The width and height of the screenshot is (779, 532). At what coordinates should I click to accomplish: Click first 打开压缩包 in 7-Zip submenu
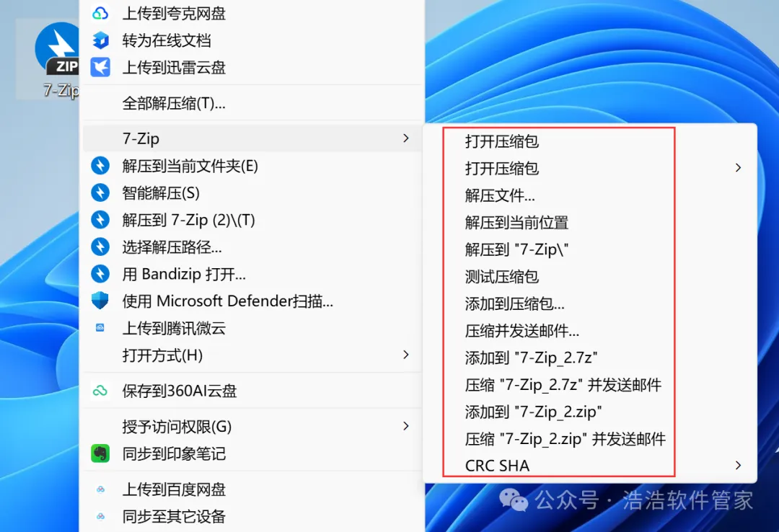(x=590, y=141)
